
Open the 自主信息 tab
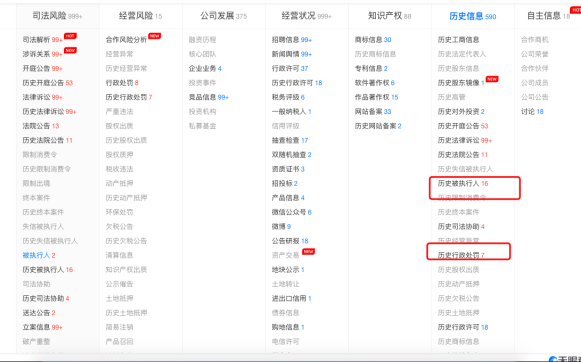(548, 16)
